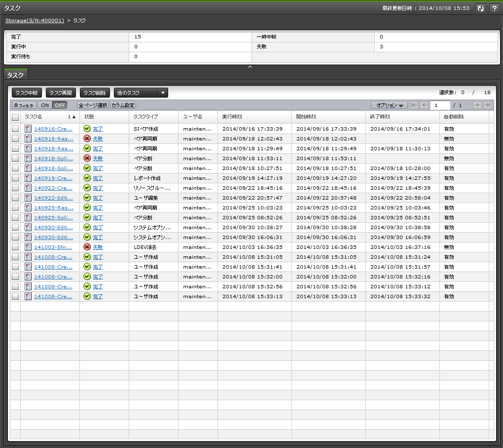Go to the previous page using the arrow icon
The image size is (503, 448).
click(x=424, y=105)
